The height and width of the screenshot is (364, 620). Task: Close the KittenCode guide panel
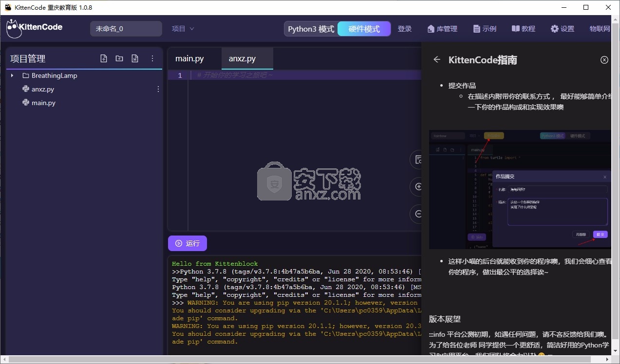coord(604,60)
